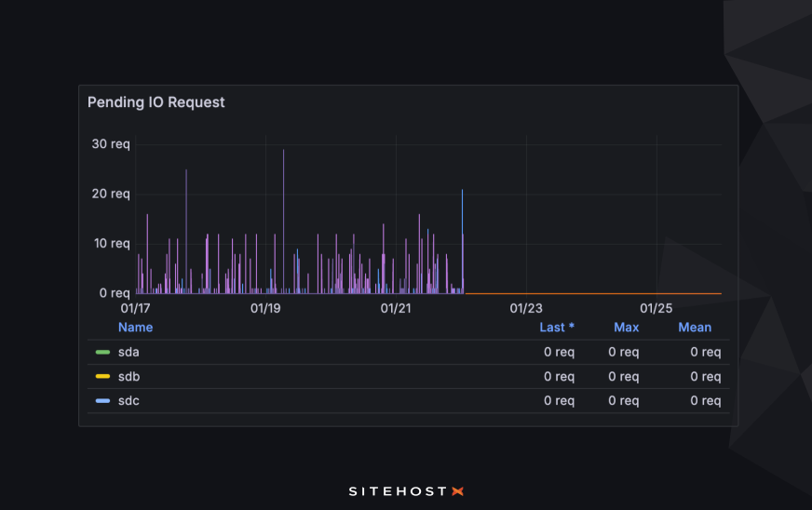Sort legend by Name column header

pyautogui.click(x=135, y=328)
